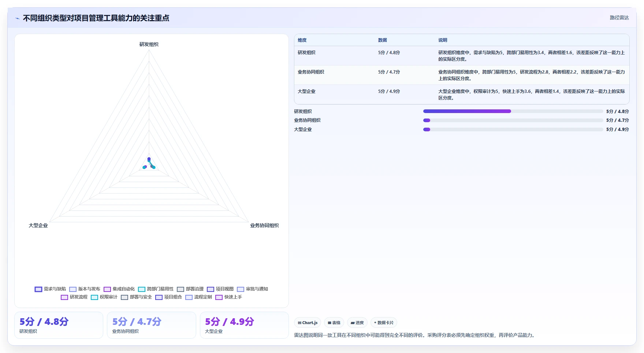Toggle the 部署与安全 legend series
The width and height of the screenshot is (644, 353).
136,297
